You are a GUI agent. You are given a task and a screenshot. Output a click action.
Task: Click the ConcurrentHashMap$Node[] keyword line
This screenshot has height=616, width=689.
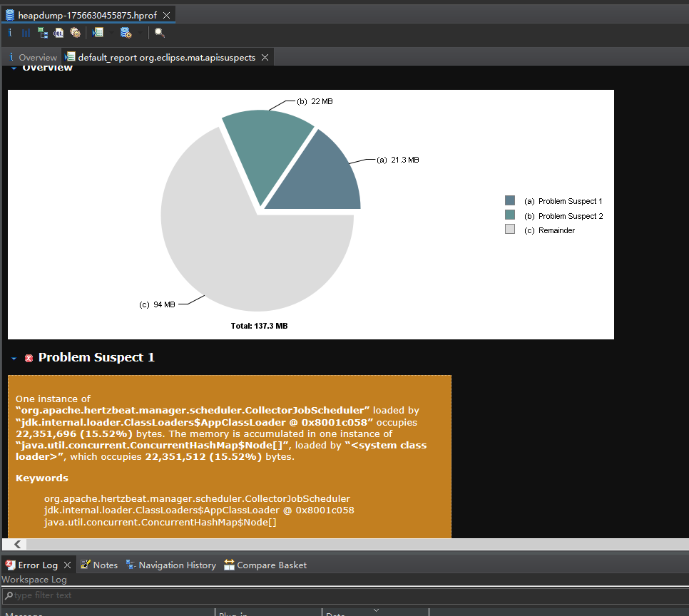pyautogui.click(x=160, y=522)
